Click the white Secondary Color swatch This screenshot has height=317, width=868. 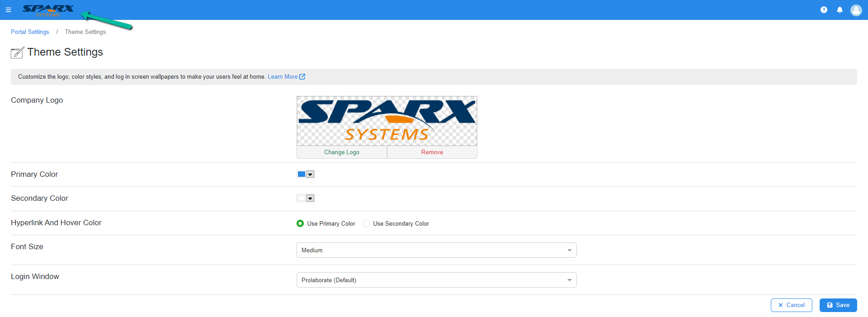pyautogui.click(x=302, y=199)
